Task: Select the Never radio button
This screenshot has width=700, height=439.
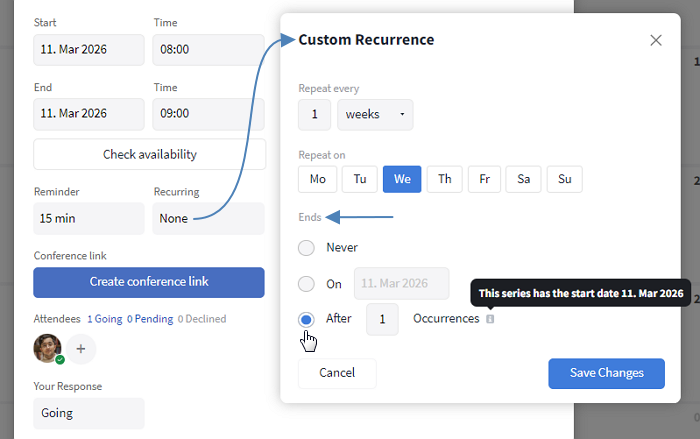Action: [x=306, y=248]
